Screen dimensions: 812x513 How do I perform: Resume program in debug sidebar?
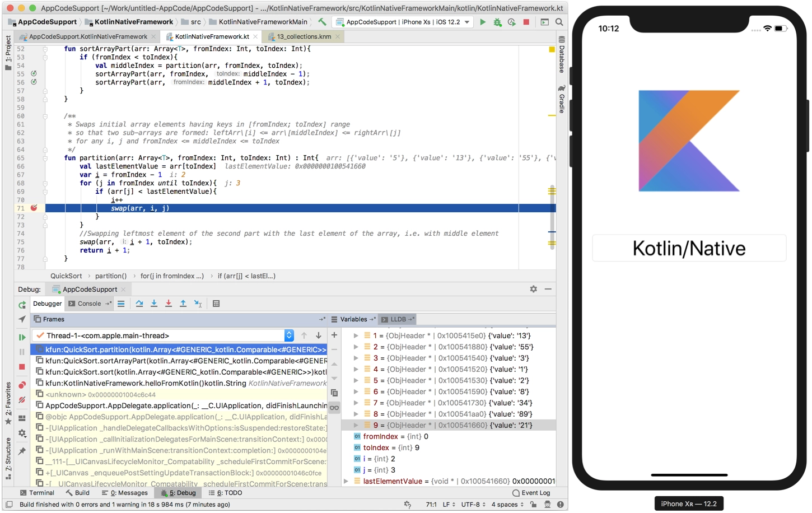click(x=22, y=337)
